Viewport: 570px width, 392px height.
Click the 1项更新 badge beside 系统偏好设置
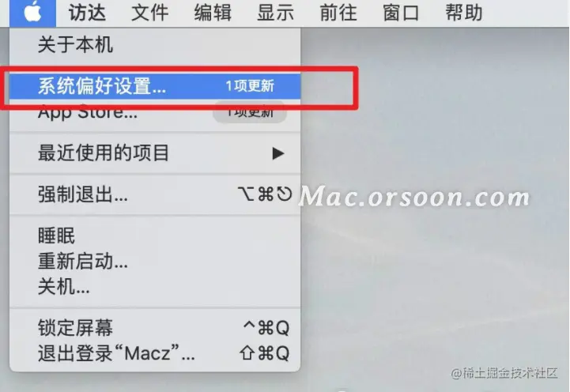(x=250, y=86)
